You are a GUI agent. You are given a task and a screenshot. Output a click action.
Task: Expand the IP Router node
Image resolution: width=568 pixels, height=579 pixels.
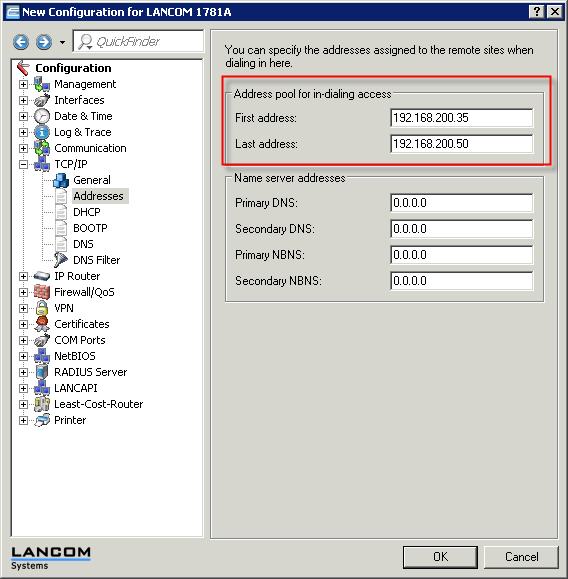pyautogui.click(x=23, y=277)
